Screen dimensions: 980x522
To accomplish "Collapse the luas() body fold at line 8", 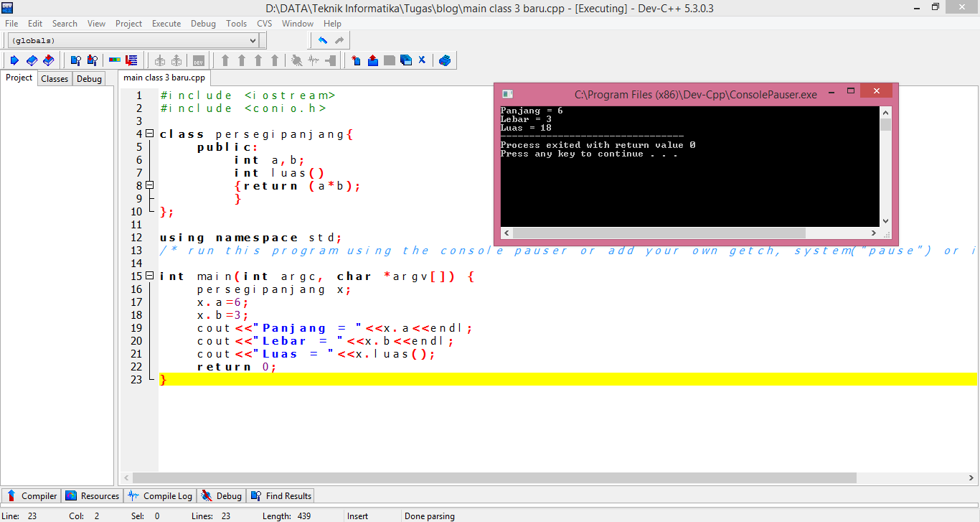I will point(150,185).
